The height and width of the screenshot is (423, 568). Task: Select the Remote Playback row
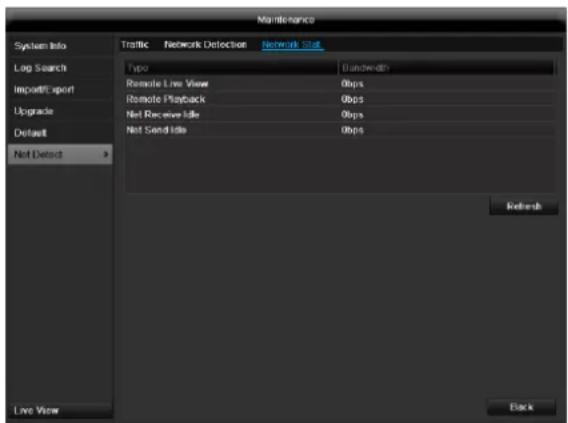(339, 99)
